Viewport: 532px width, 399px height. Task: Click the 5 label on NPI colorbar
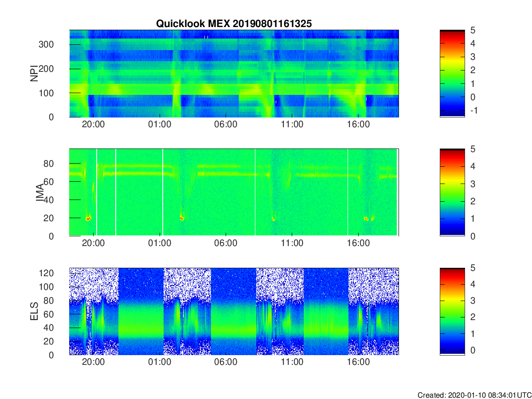pyautogui.click(x=472, y=31)
